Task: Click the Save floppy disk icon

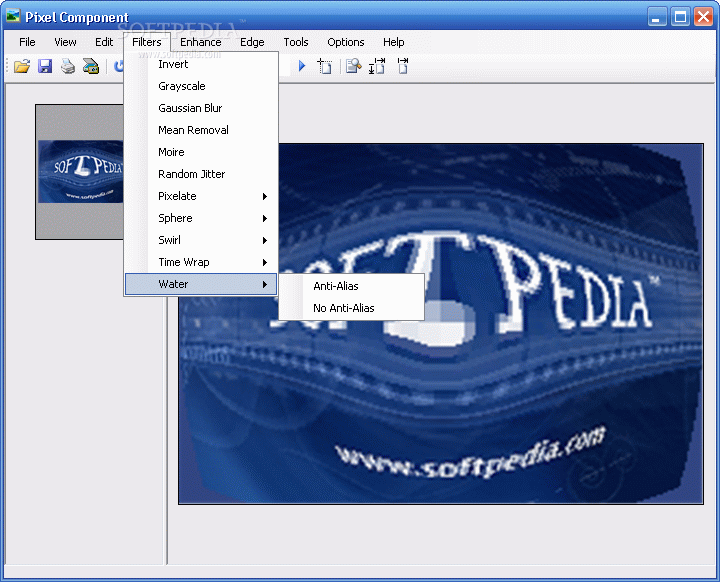Action: pyautogui.click(x=45, y=67)
